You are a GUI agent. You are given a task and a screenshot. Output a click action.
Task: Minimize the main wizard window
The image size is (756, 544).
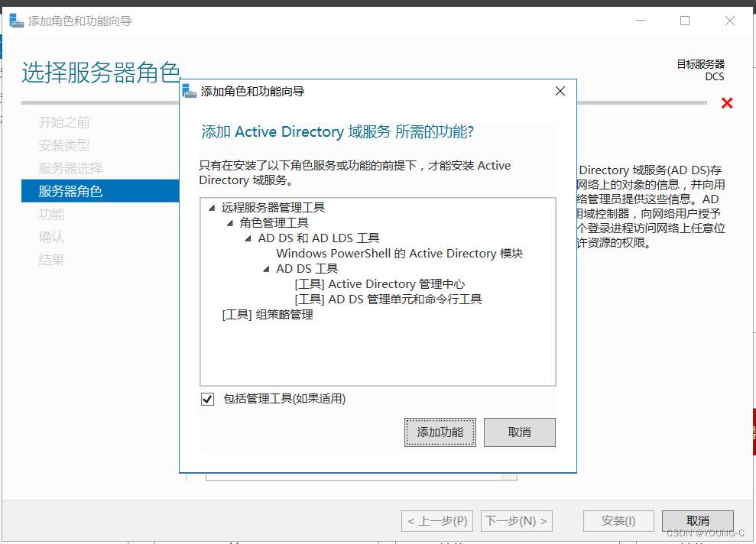pos(641,21)
